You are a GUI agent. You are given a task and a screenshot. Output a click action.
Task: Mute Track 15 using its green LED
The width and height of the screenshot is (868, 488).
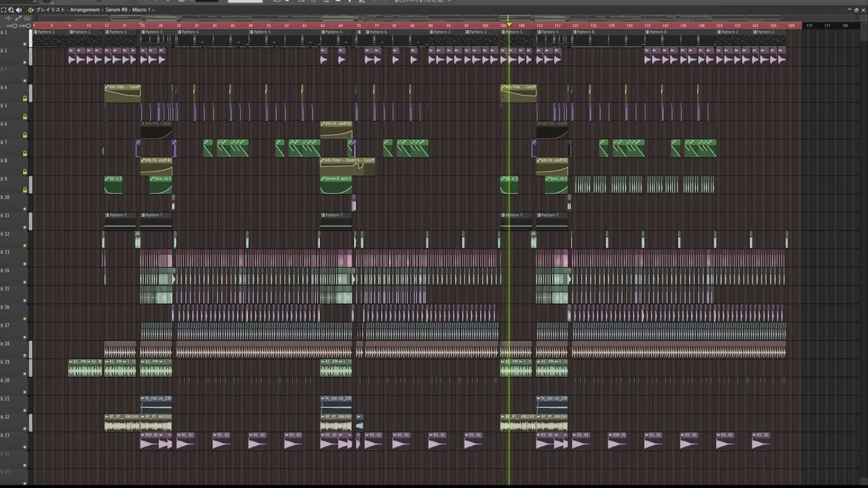pos(25,300)
